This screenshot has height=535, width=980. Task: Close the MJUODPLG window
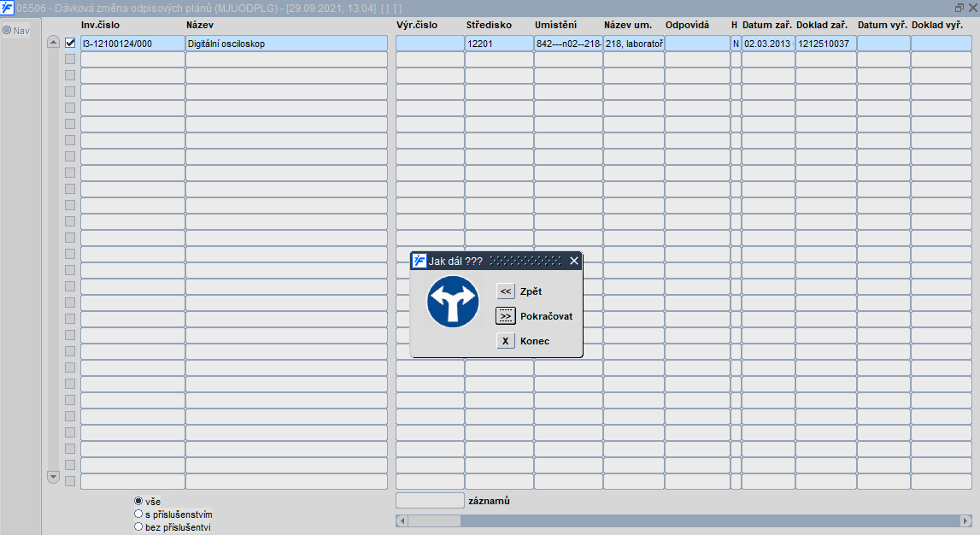[x=973, y=9]
